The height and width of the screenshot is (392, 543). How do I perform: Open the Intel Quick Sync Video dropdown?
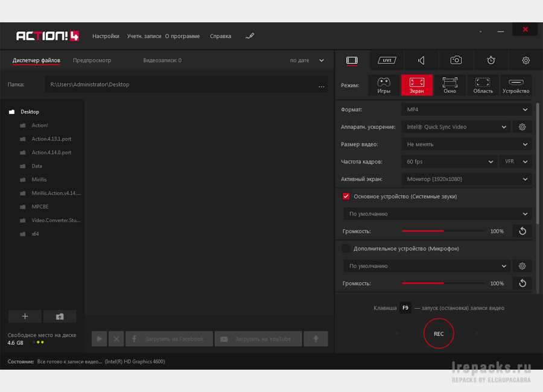pyautogui.click(x=456, y=127)
